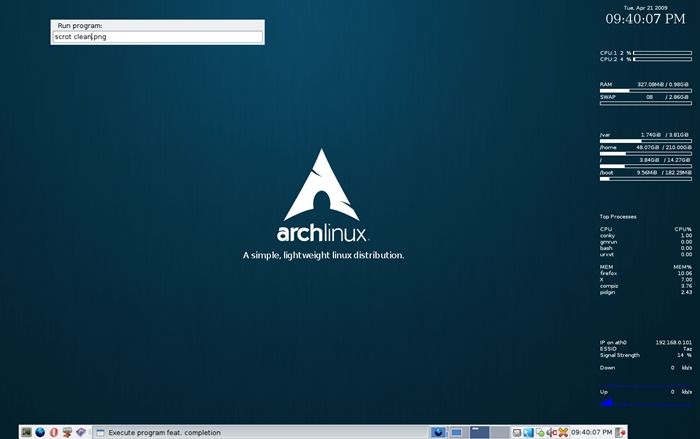Click the taskbar clock showing 09:40:07 PM
The width and height of the screenshot is (700, 439).
point(592,432)
